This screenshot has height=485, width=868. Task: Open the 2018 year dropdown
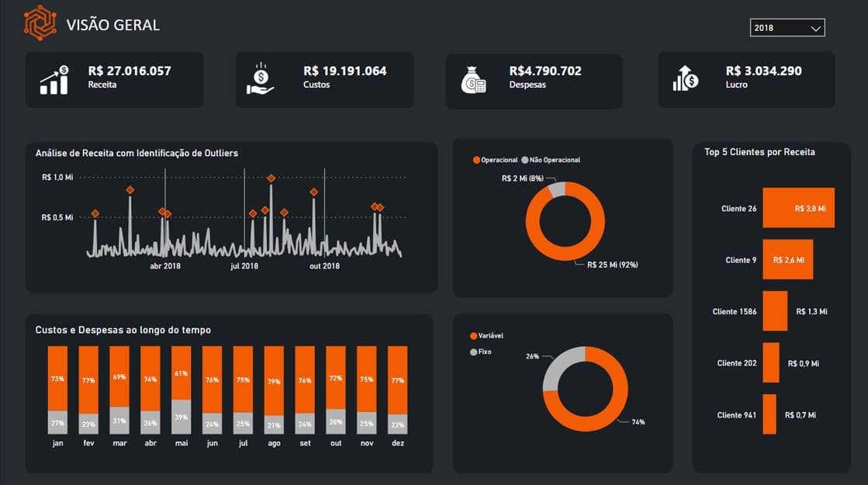point(787,28)
